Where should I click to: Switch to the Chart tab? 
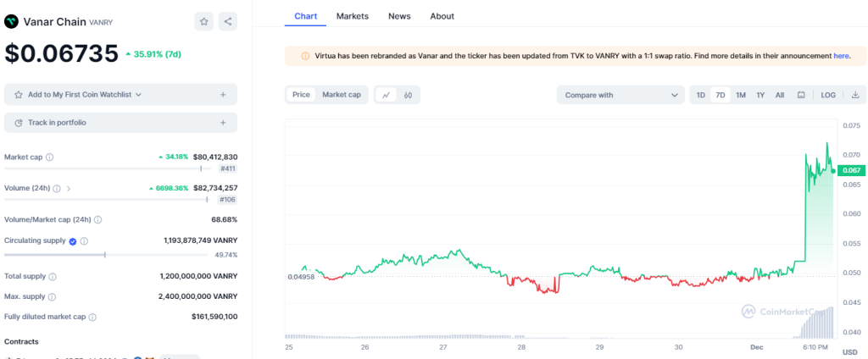click(305, 16)
